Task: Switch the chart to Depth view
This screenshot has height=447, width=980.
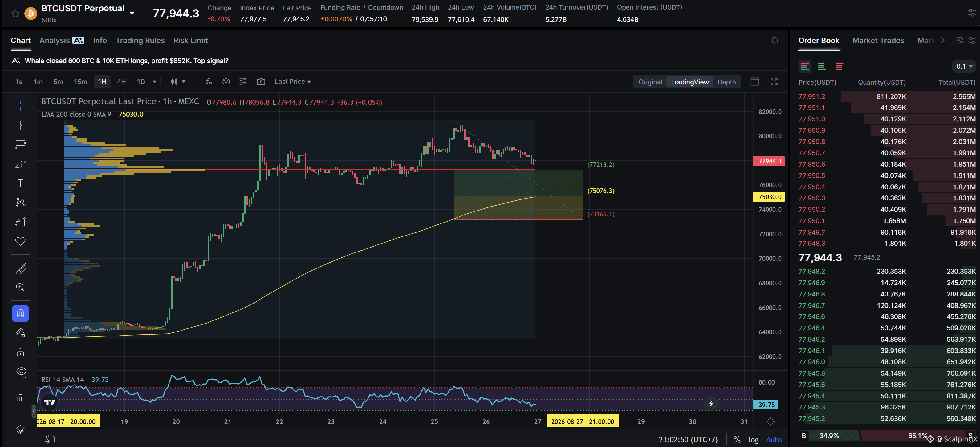Action: click(726, 82)
